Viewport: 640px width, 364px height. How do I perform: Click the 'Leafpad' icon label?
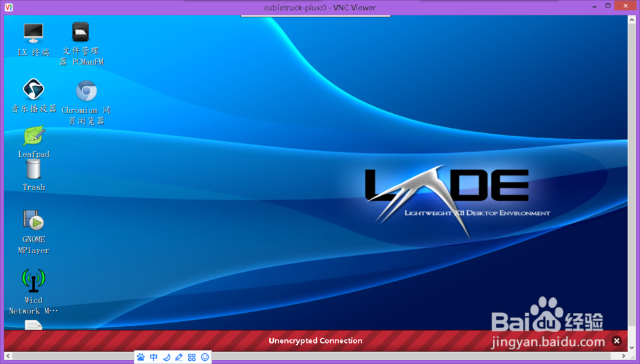point(34,154)
